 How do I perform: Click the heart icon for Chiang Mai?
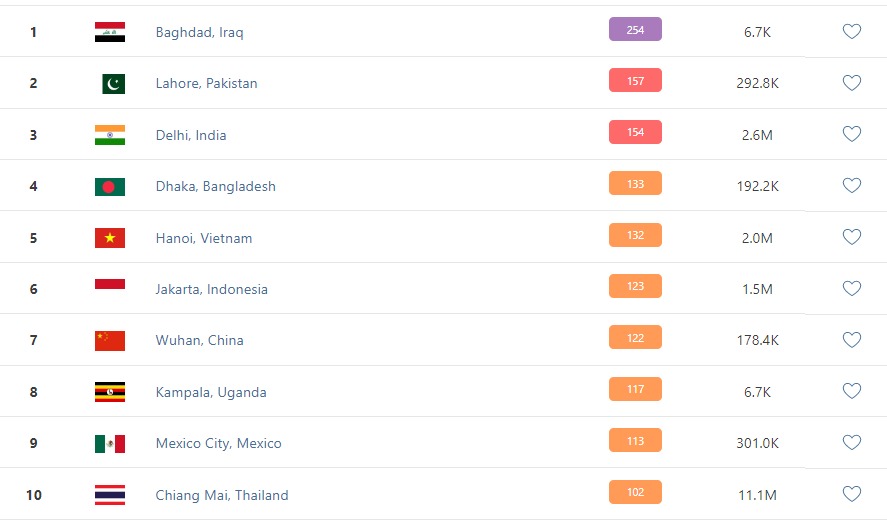851,494
